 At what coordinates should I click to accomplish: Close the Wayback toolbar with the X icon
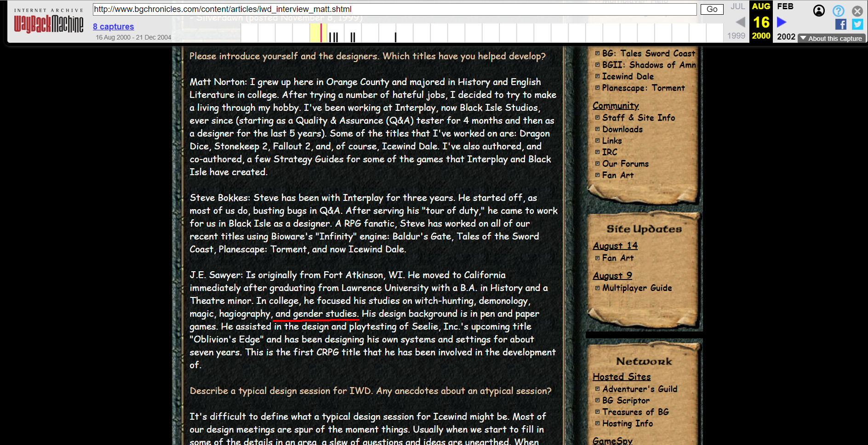(x=857, y=11)
